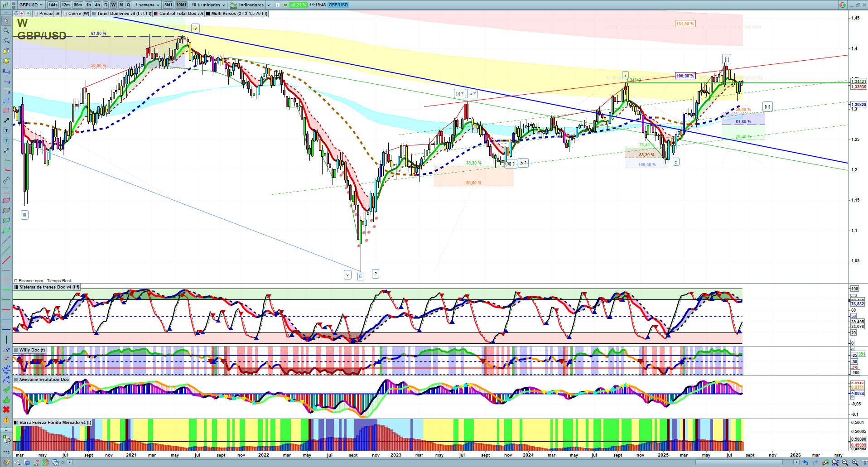This screenshot has height=467, width=868.
Task: Select the black arrow drawing tool
Action: 6,120
